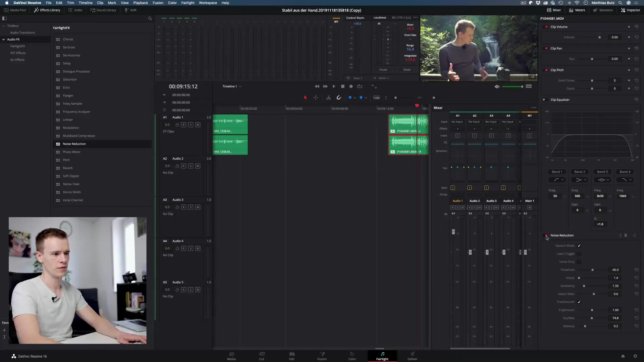Open the Sound Library panel
This screenshot has width=644, height=362.
(x=103, y=10)
